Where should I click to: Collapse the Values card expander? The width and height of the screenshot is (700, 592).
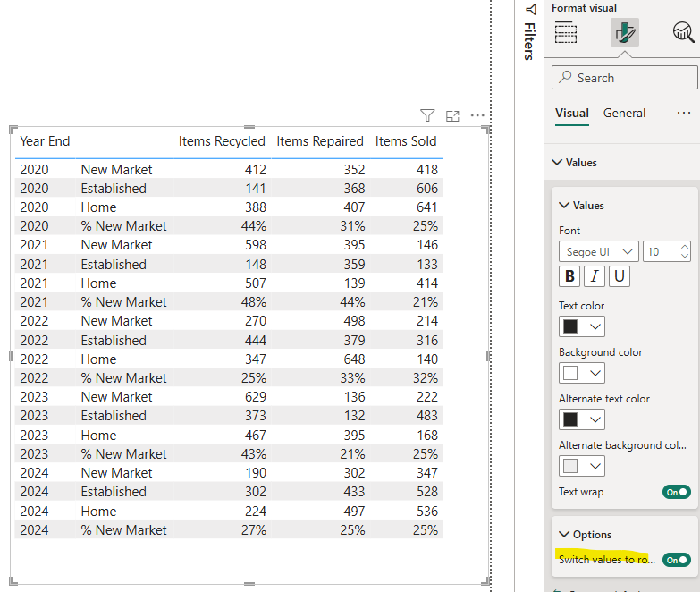point(564,206)
